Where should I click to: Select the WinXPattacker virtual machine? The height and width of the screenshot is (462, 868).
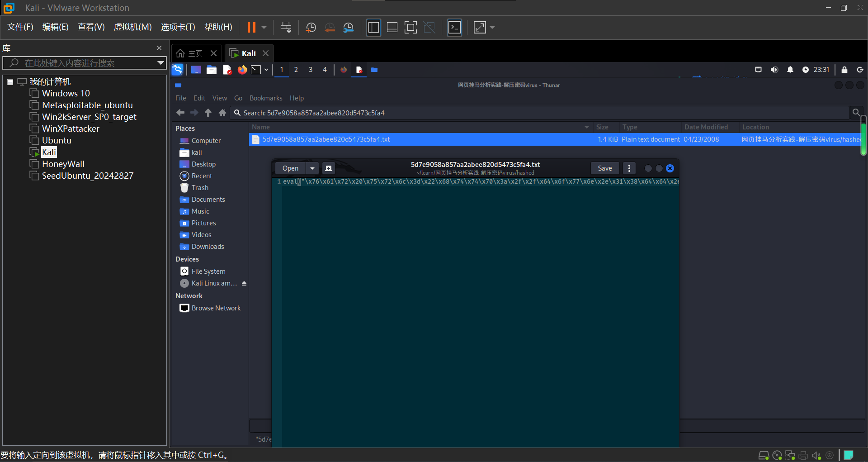coord(71,129)
